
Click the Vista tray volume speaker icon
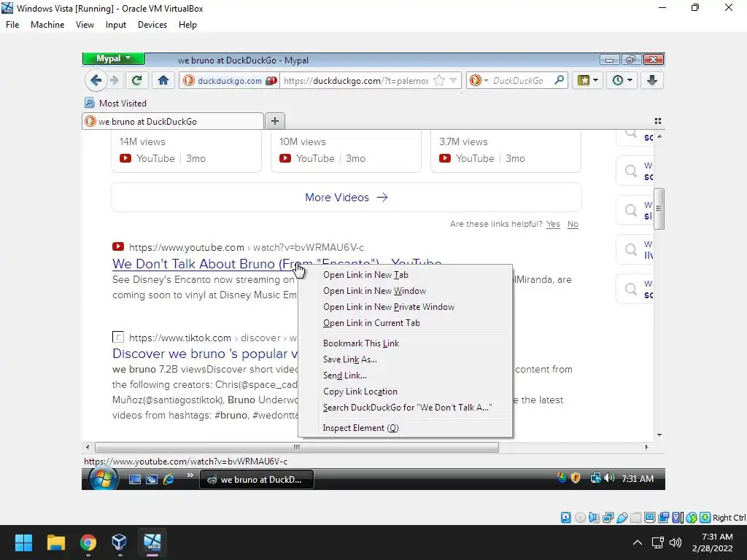[x=609, y=478]
